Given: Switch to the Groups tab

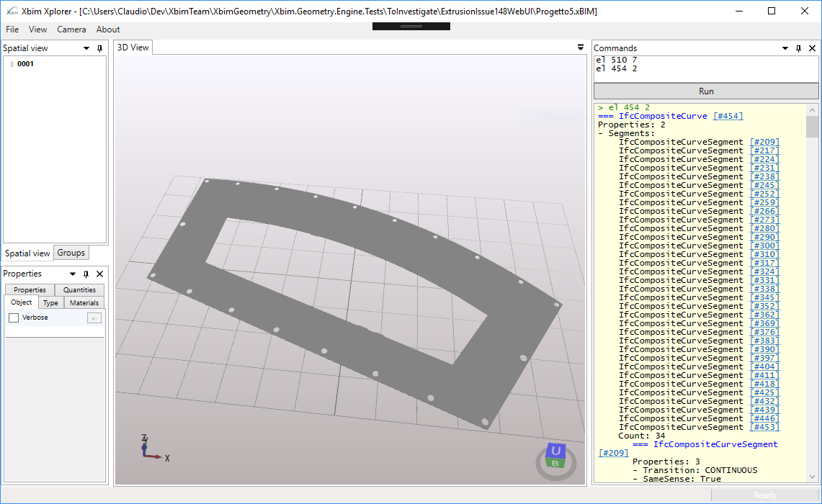Looking at the screenshot, I should [71, 252].
